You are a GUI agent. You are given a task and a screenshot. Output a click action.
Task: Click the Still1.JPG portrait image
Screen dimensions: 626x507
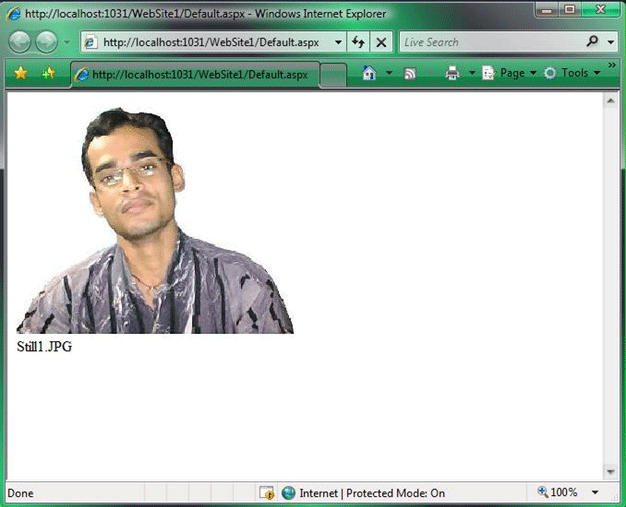pyautogui.click(x=155, y=220)
